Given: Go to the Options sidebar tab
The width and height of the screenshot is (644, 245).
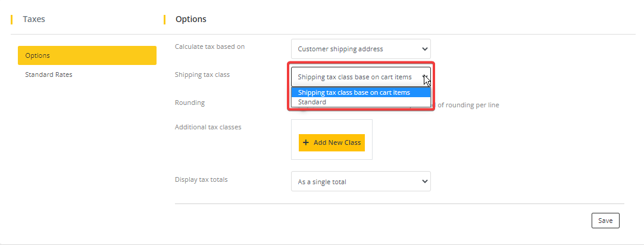Looking at the screenshot, I should pyautogui.click(x=87, y=55).
